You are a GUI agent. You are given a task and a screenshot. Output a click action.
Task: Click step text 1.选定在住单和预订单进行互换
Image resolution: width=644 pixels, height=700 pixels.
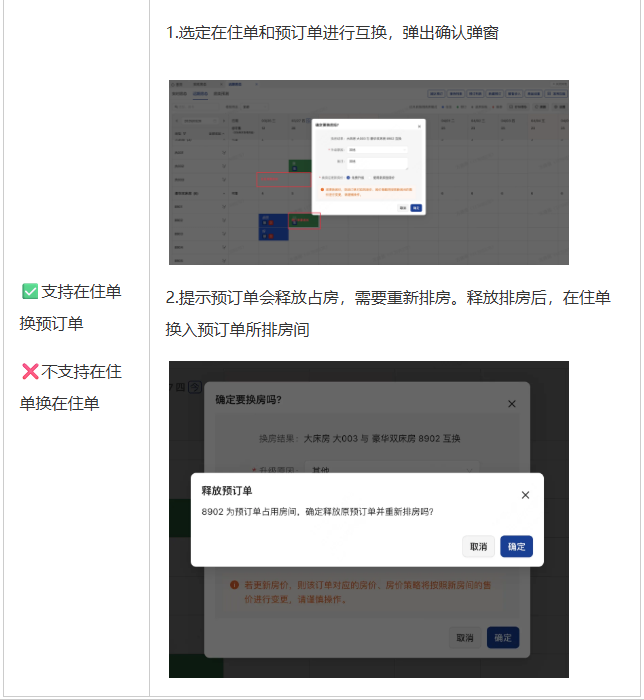tap(332, 33)
